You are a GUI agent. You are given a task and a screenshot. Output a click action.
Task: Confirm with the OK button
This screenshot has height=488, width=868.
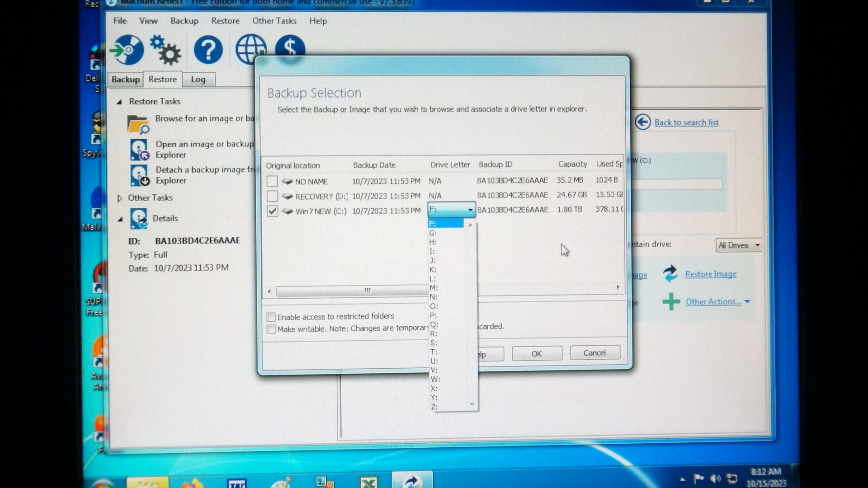pos(537,353)
